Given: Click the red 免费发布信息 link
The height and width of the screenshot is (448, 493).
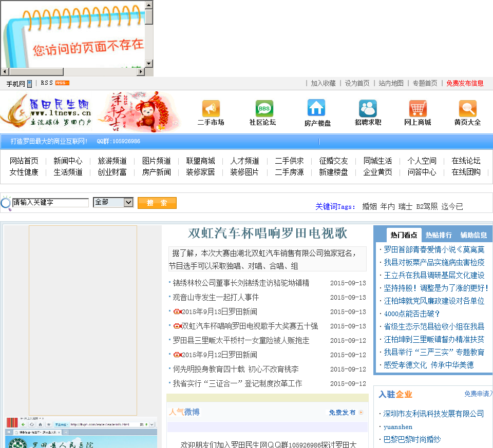Looking at the screenshot, I should click(x=465, y=83).
